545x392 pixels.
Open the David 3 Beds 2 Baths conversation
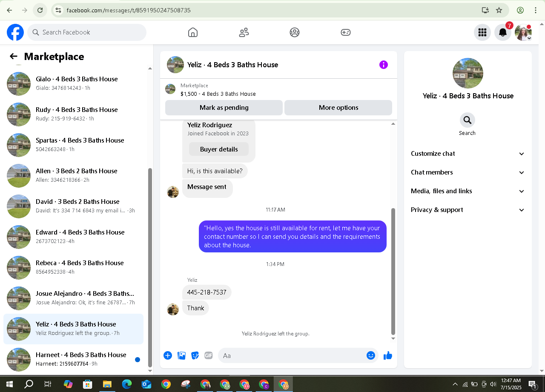[x=73, y=206]
